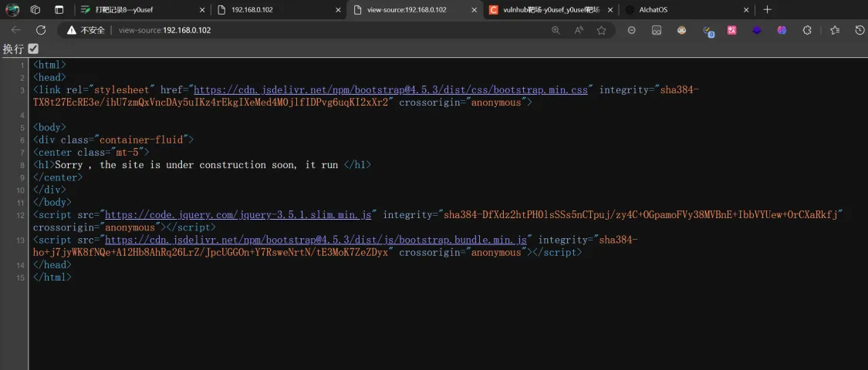Open the workspaces icon in title bar
868x370 pixels.
(35, 10)
